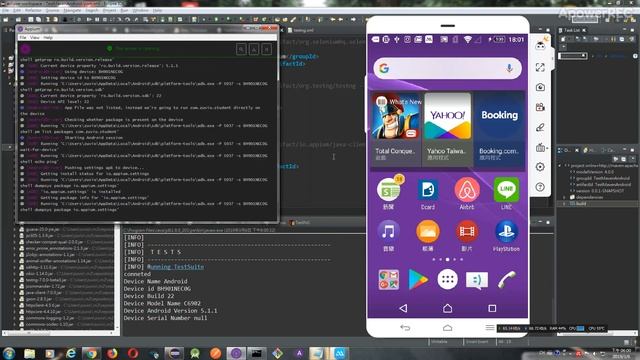This screenshot has height=360, width=640.
Task: Open the messaging app in phone dock
Action: point(477,280)
